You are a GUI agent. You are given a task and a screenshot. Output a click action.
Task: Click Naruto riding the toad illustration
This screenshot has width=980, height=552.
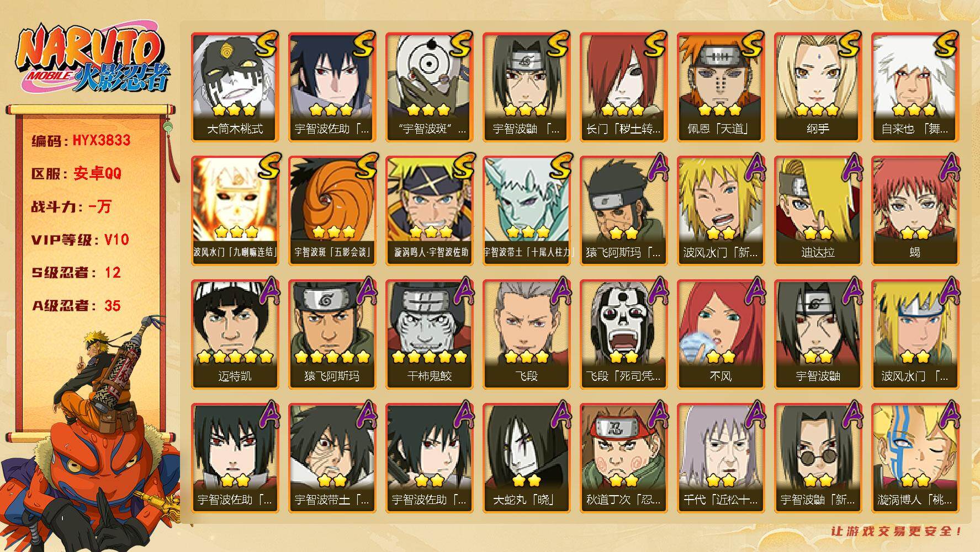91,433
